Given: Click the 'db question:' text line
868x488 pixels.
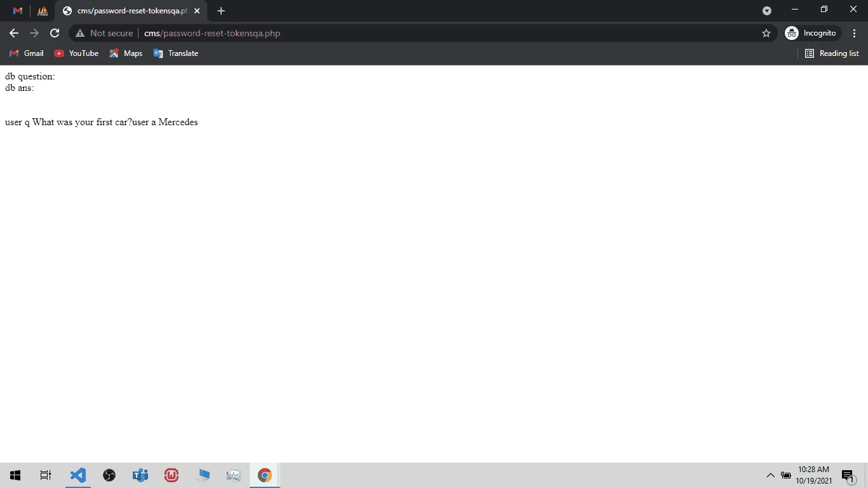Looking at the screenshot, I should pyautogui.click(x=30, y=76).
